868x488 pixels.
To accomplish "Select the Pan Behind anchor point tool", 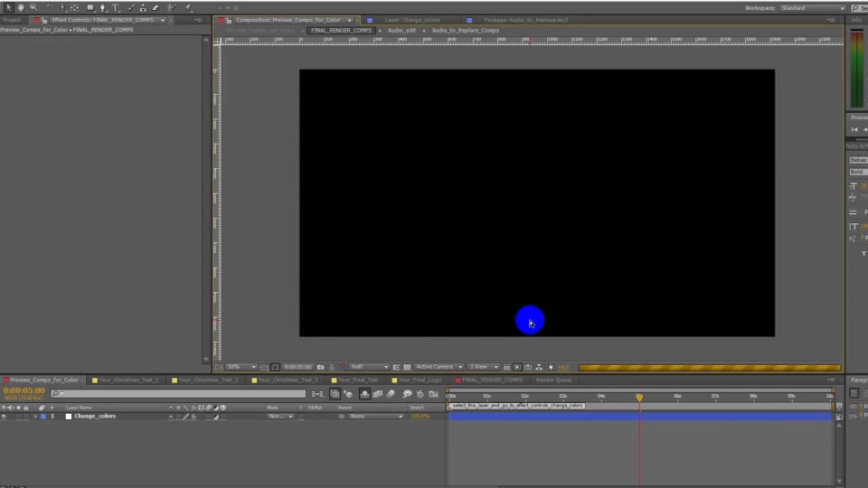I will tap(75, 8).
